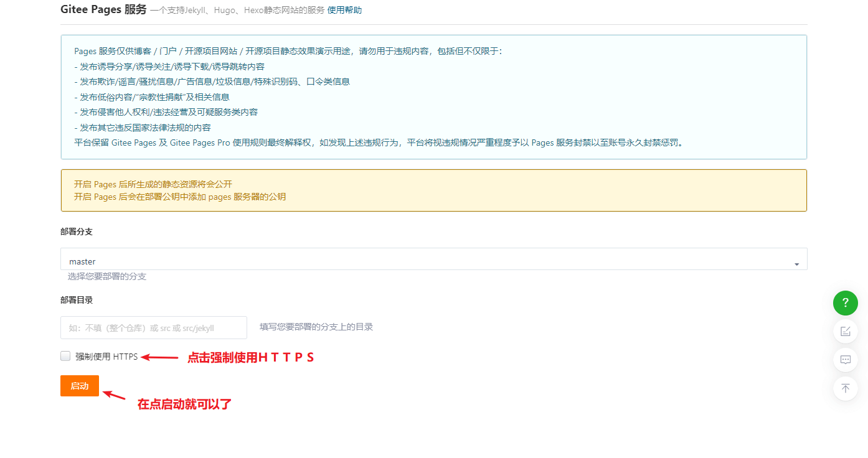Screen dimensions: 868x458
Task: Open the master branch dropdown
Action: coord(433,259)
